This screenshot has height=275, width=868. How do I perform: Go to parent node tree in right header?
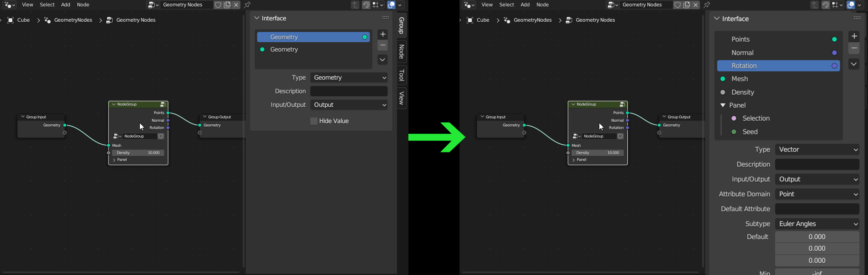[814, 5]
